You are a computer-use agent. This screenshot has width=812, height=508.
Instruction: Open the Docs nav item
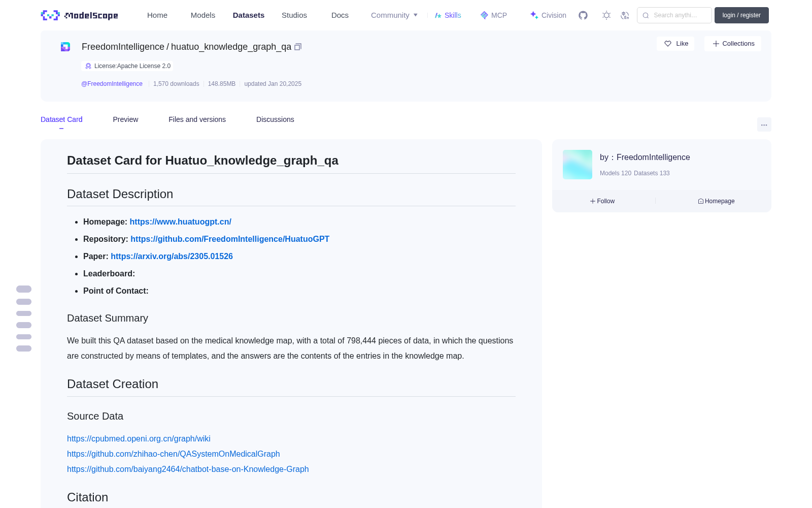340,15
